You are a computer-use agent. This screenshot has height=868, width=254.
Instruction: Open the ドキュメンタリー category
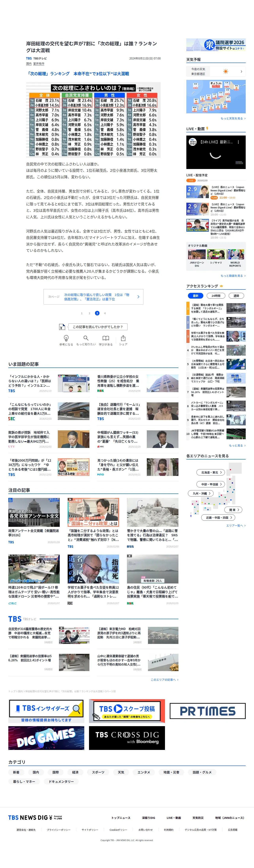(61, 781)
